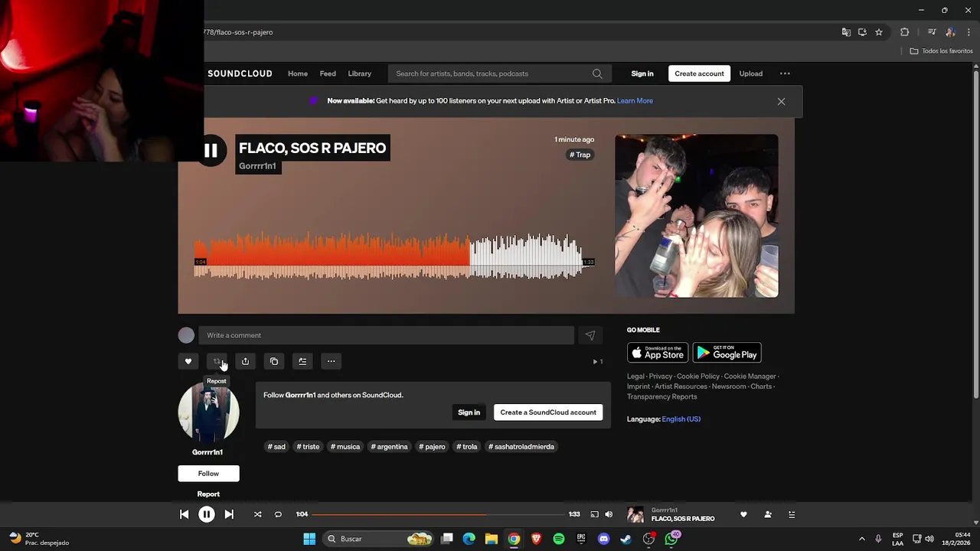Click the Upload link in header
This screenshot has height=551, width=980.
tap(751, 73)
